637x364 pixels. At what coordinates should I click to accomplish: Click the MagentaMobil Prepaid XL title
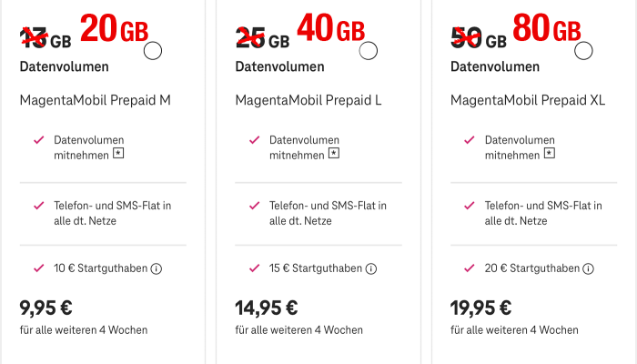coord(529,100)
